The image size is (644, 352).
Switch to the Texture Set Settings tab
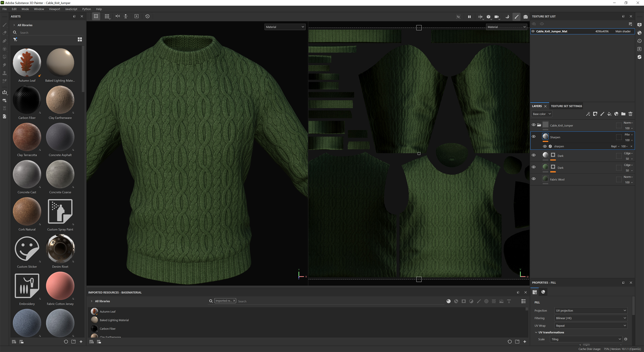pyautogui.click(x=566, y=106)
